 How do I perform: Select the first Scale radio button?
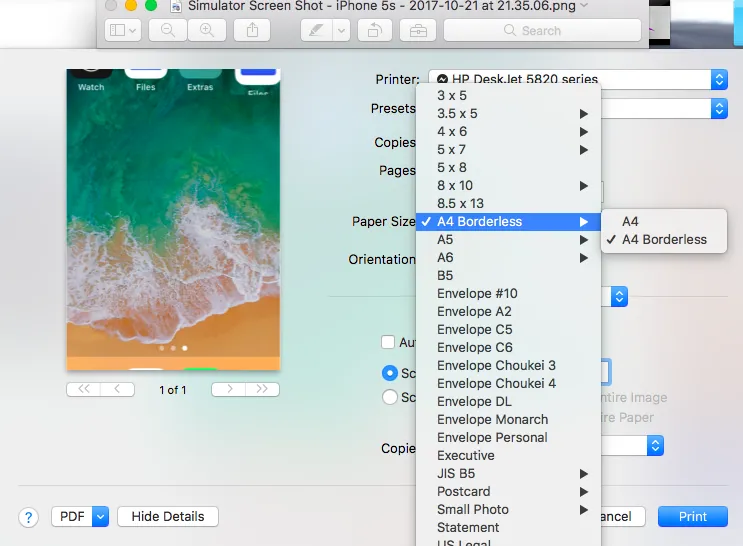tap(390, 373)
